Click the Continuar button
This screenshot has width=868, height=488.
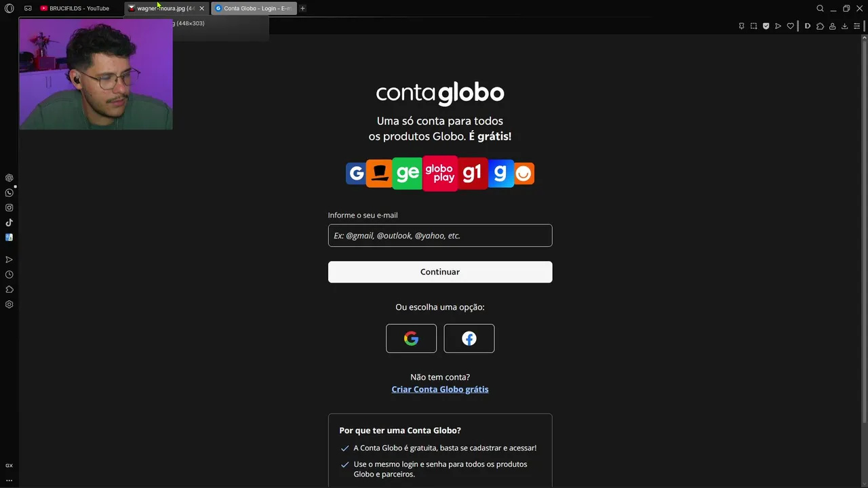tap(440, 272)
